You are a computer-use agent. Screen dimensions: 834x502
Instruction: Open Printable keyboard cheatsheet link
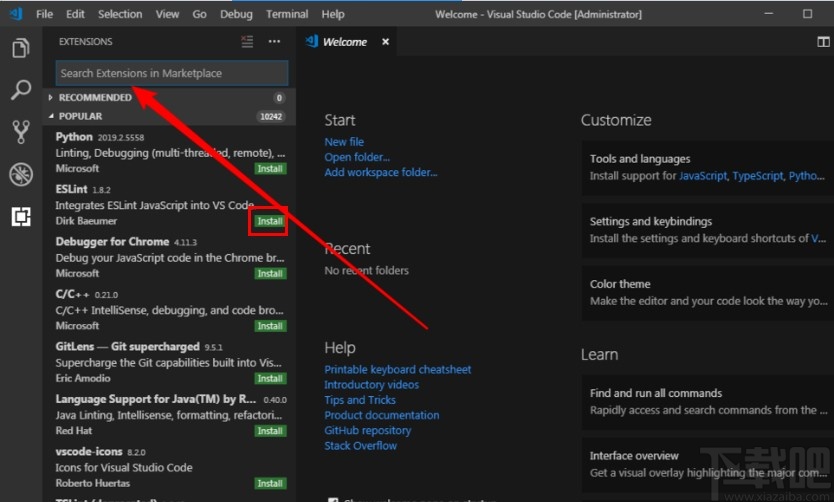pos(398,370)
